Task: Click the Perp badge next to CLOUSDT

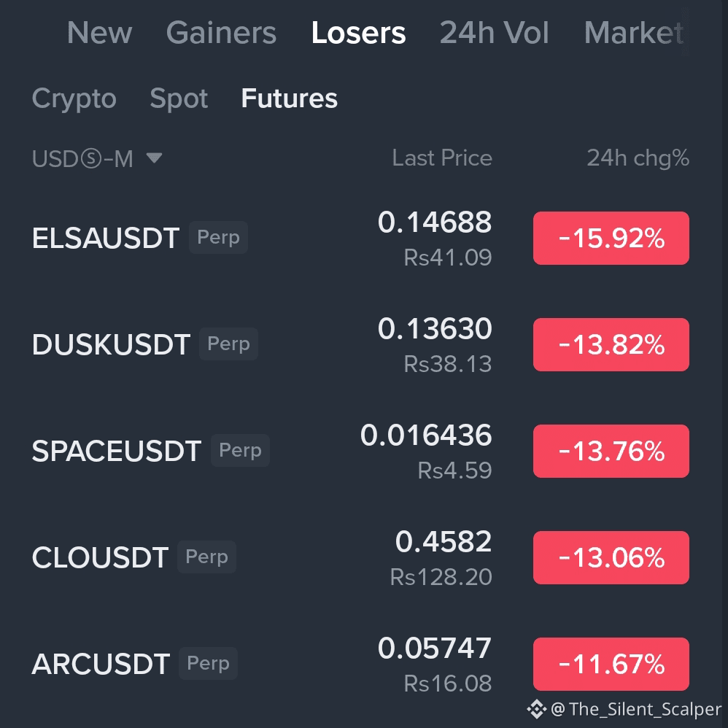Action: 206,557
